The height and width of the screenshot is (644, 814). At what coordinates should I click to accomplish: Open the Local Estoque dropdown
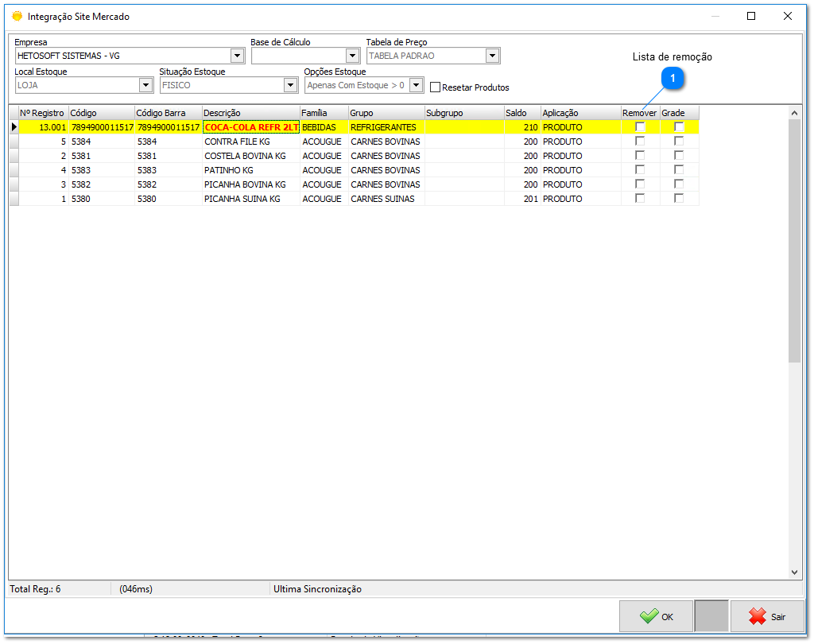[x=145, y=85]
